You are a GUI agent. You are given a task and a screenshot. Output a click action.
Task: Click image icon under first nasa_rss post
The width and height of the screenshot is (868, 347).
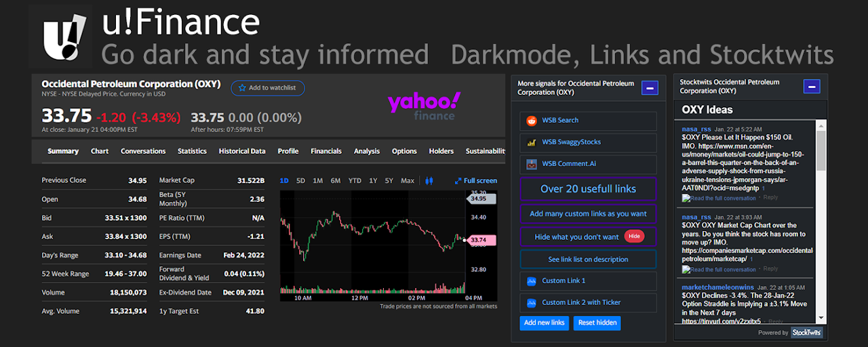click(686, 199)
